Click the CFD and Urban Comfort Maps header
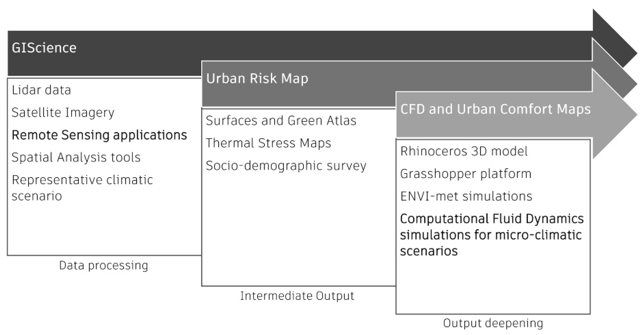 [495, 109]
